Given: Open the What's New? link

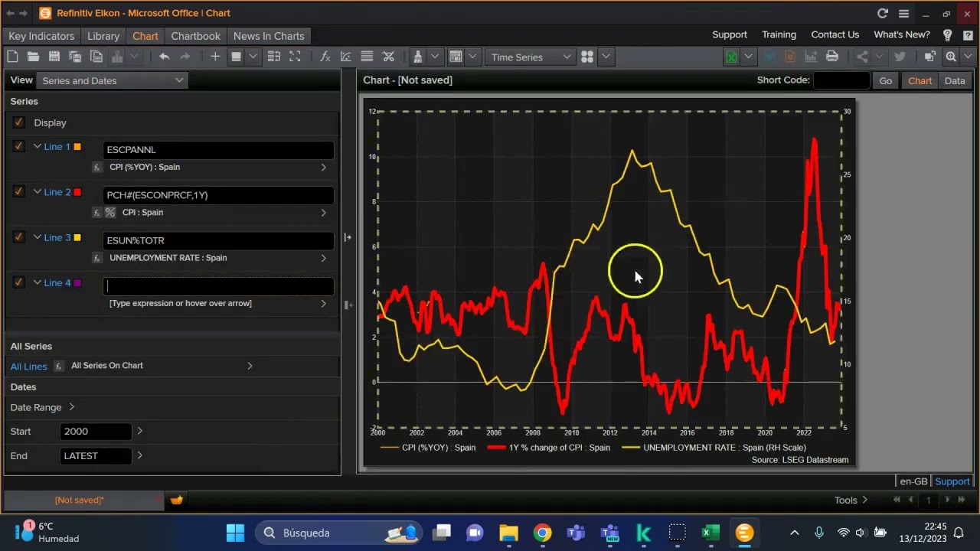Looking at the screenshot, I should [x=902, y=34].
